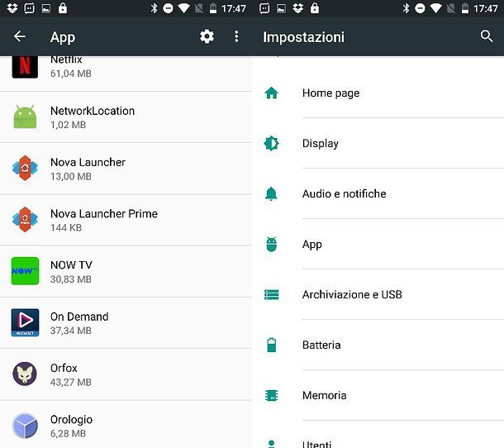The width and height of the screenshot is (504, 448).
Task: Tap the Netflix app icon
Action: pyautogui.click(x=25, y=67)
